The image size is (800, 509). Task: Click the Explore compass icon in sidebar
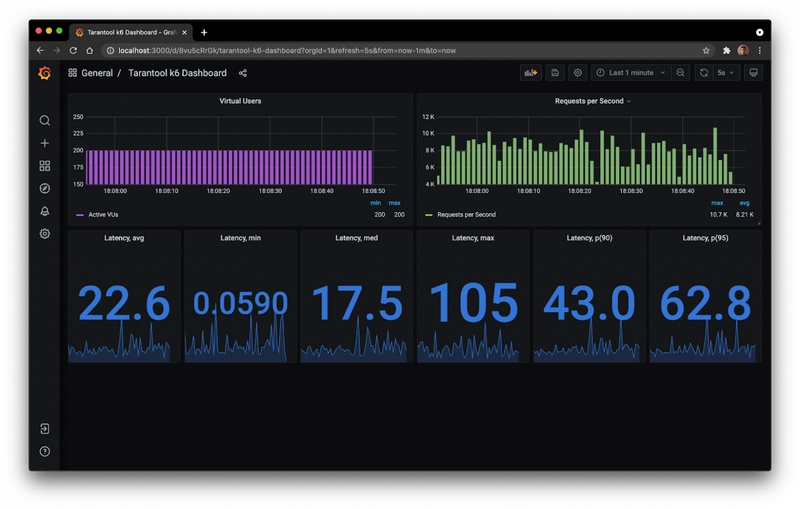(44, 188)
